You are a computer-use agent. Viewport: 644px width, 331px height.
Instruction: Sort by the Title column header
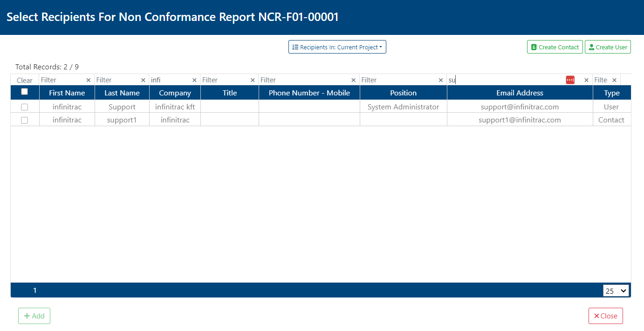230,93
